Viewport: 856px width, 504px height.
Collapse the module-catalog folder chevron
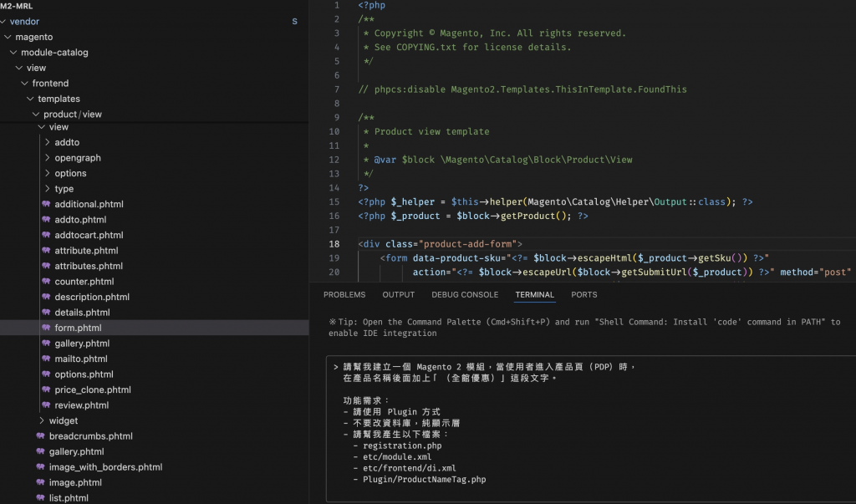[x=13, y=53]
